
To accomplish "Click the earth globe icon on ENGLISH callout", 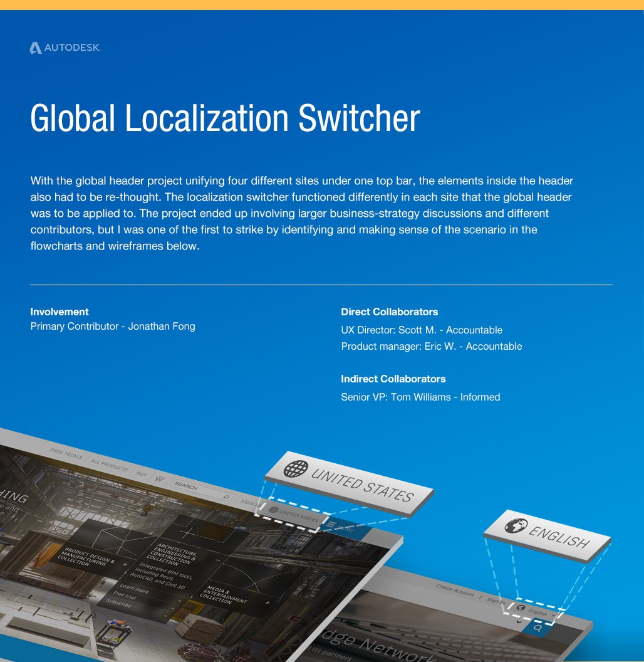I will point(516,525).
